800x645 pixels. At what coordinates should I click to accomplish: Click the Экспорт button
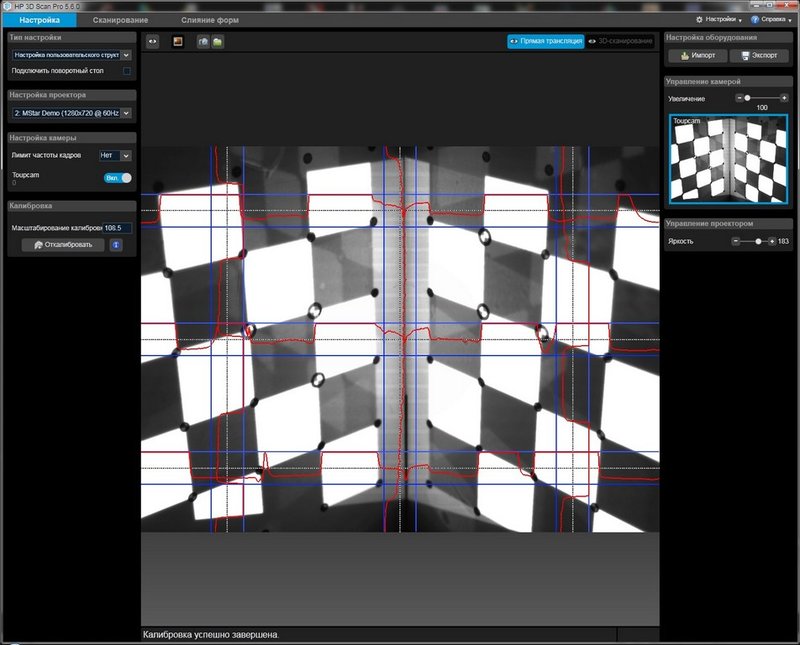pyautogui.click(x=758, y=56)
